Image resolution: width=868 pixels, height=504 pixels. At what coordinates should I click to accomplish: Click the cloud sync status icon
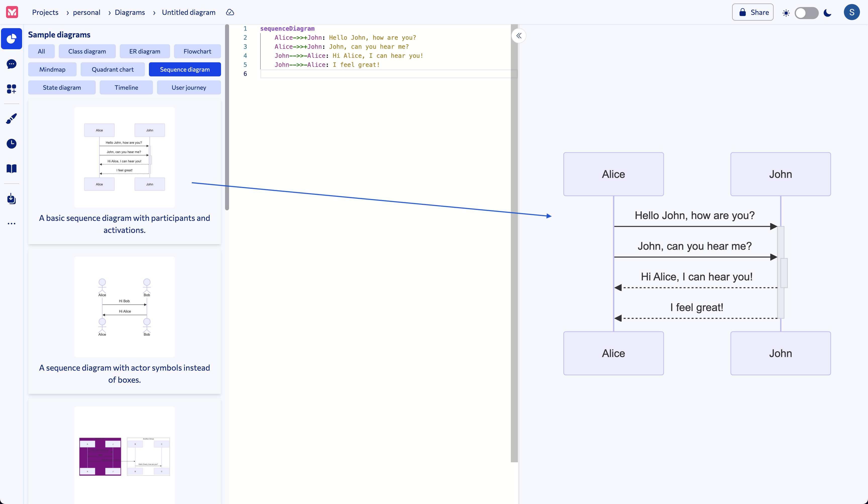pyautogui.click(x=230, y=12)
